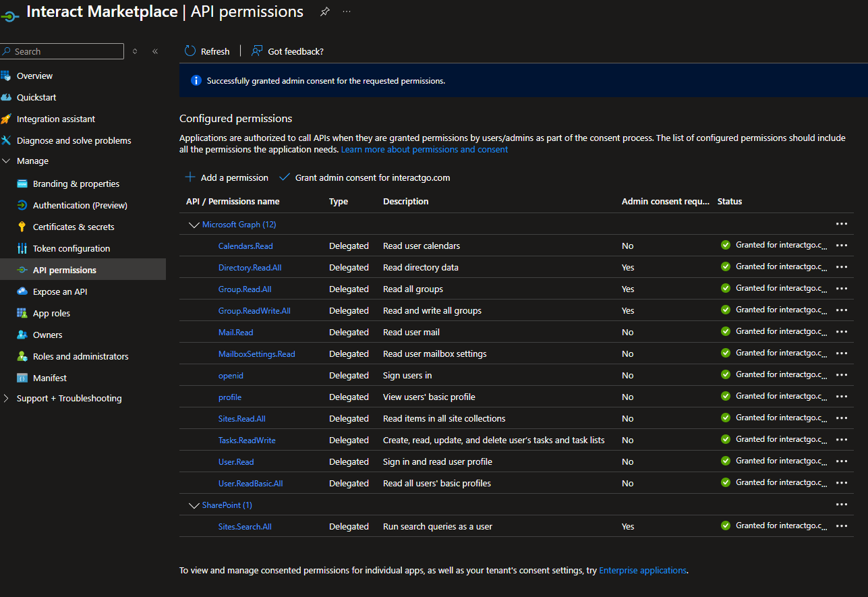Open the ellipsis menu for Tasks.ReadWrite row
This screenshot has height=597, width=868.
[x=842, y=440]
